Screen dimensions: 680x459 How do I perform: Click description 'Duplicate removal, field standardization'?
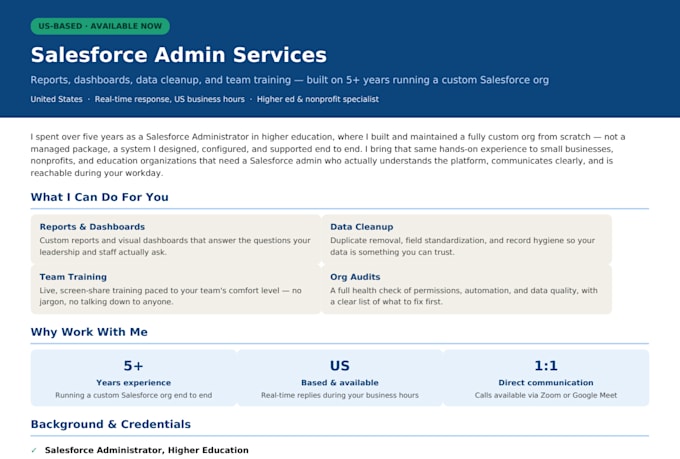tap(463, 246)
